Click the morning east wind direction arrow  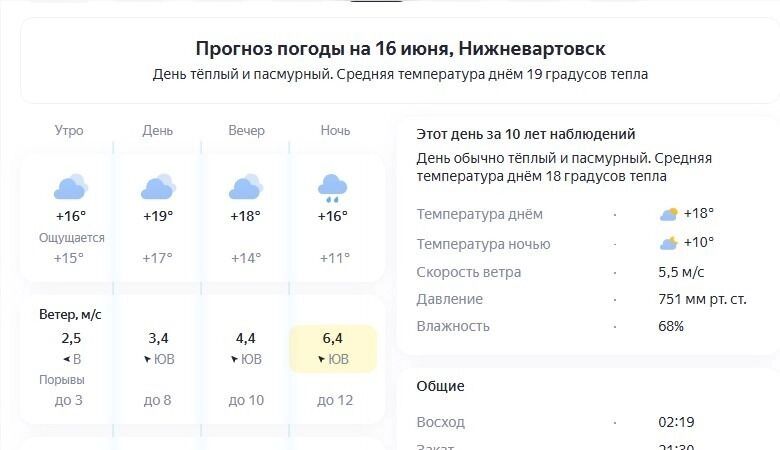coord(66,359)
